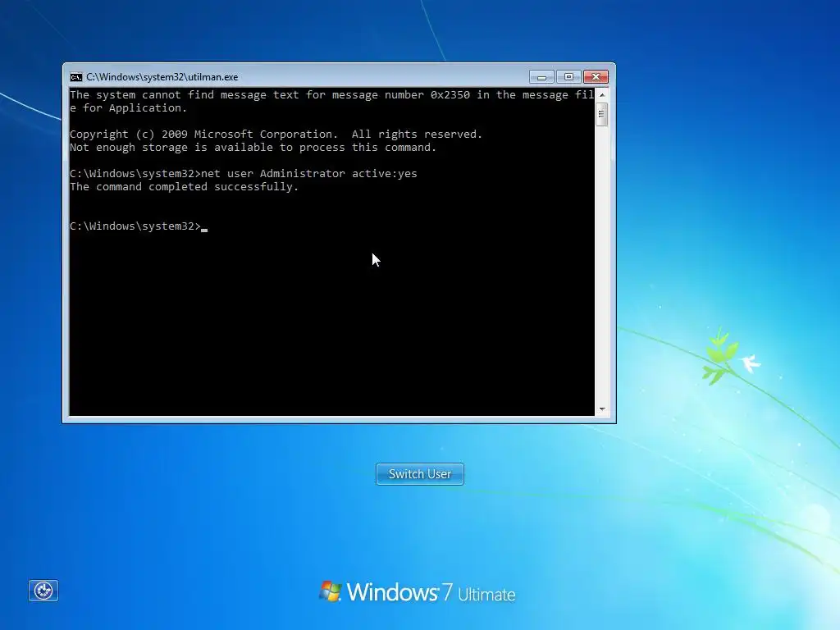Screen dimensions: 840x630
Task: Click 'Not enough storage is available' line
Action: pos(253,148)
